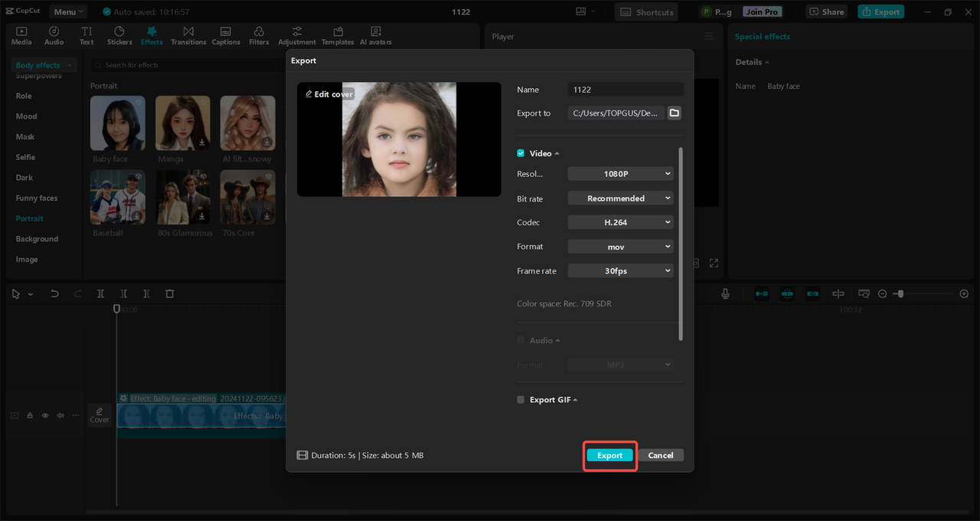The height and width of the screenshot is (521, 980).
Task: Open the Text tool icon
Action: click(87, 35)
